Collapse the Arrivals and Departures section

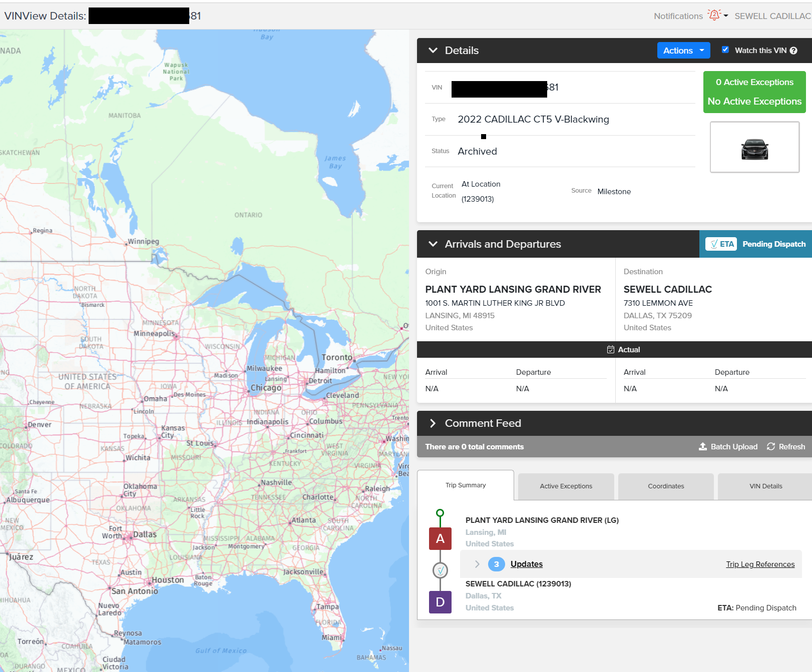(x=433, y=244)
